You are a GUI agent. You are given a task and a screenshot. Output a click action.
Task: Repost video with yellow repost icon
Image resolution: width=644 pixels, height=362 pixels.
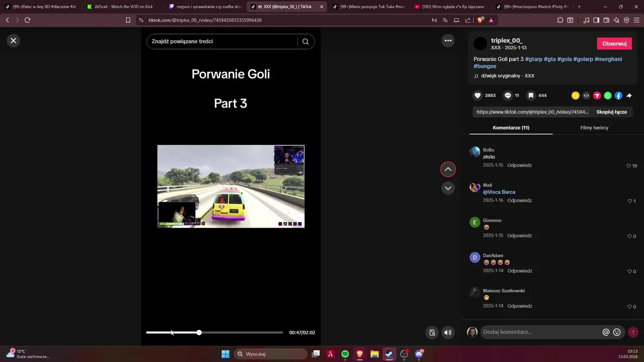coord(576,96)
